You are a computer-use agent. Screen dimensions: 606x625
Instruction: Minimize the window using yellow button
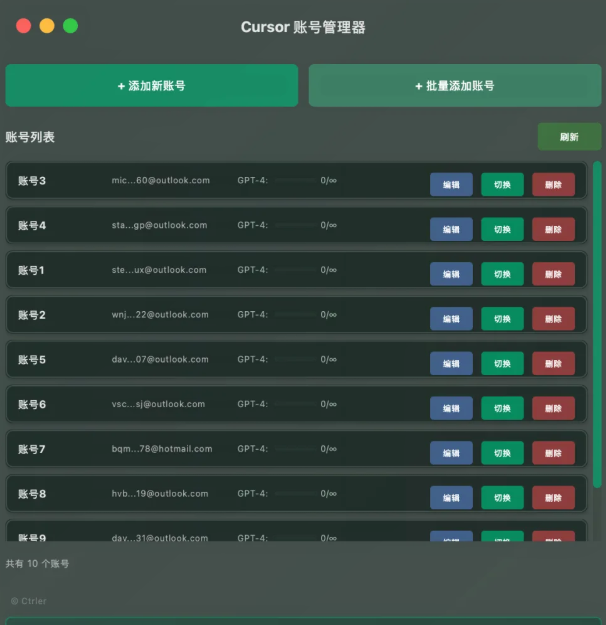47,26
